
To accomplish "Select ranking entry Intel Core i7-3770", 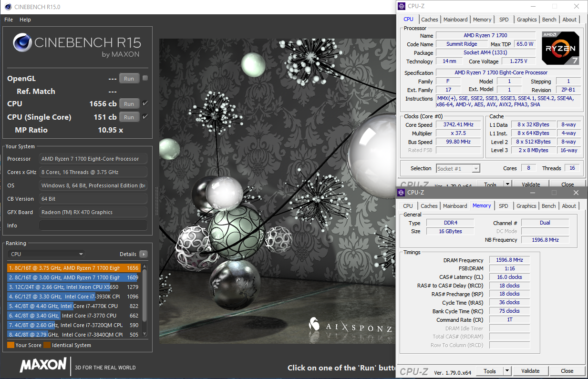I will 73,316.
